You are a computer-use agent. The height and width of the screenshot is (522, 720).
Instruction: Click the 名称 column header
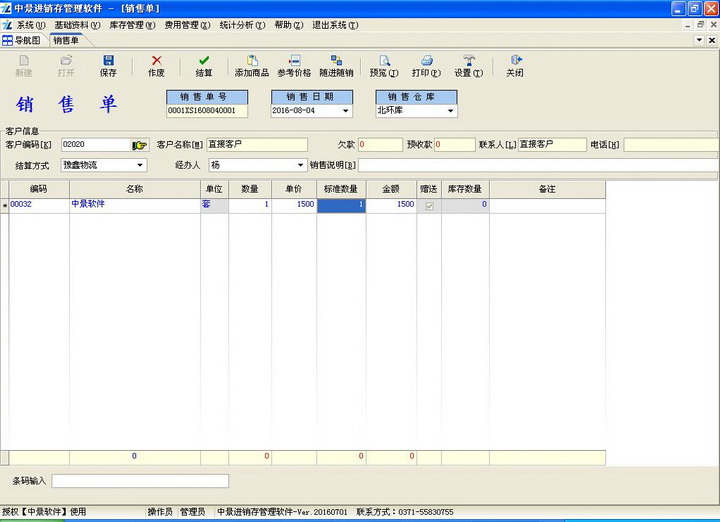tap(135, 189)
